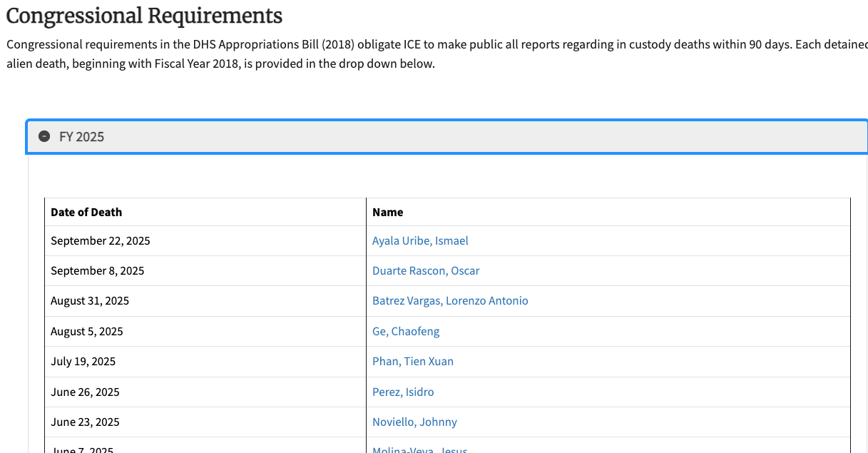Click the Congressional Requirements heading

[x=144, y=16]
